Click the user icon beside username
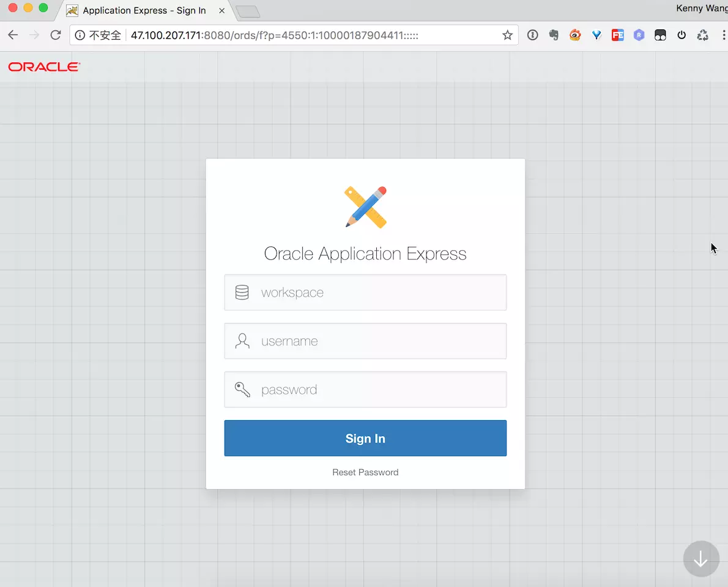Viewport: 728px width, 587px height. click(x=242, y=341)
